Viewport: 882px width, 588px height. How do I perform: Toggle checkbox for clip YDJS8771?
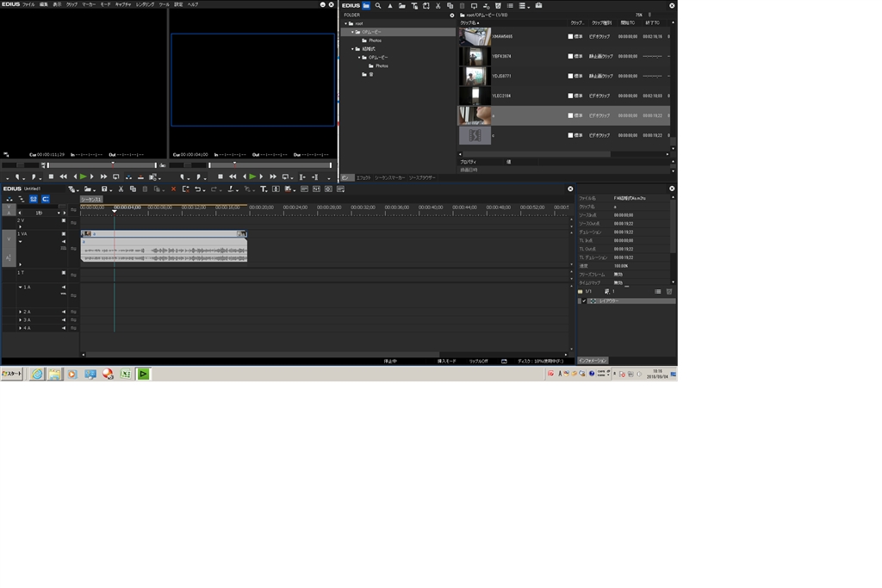pos(570,76)
